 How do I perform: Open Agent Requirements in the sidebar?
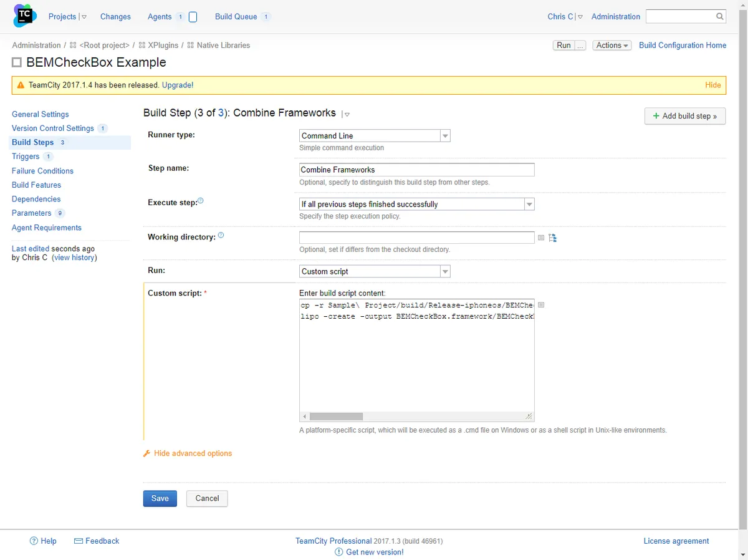(47, 228)
